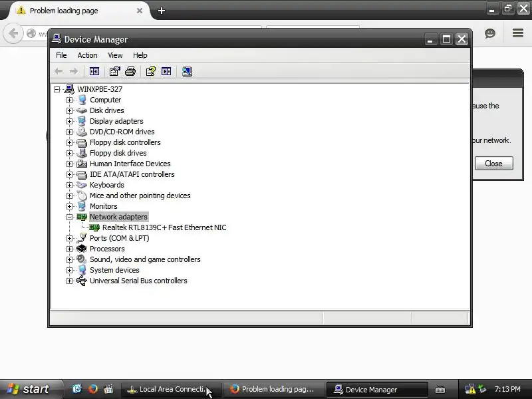532x399 pixels.
Task: Click the Back arrow in Device Manager toolbar
Action: pyautogui.click(x=59, y=71)
